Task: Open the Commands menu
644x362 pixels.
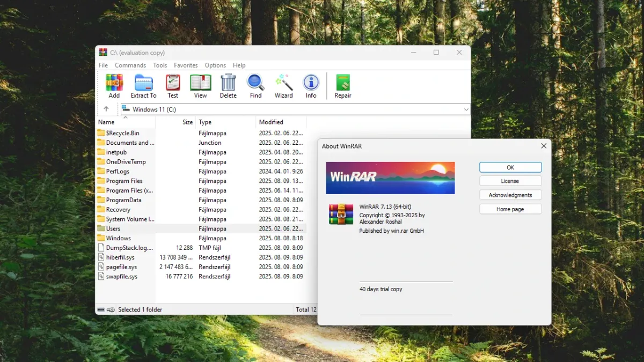Action: pyautogui.click(x=130, y=65)
